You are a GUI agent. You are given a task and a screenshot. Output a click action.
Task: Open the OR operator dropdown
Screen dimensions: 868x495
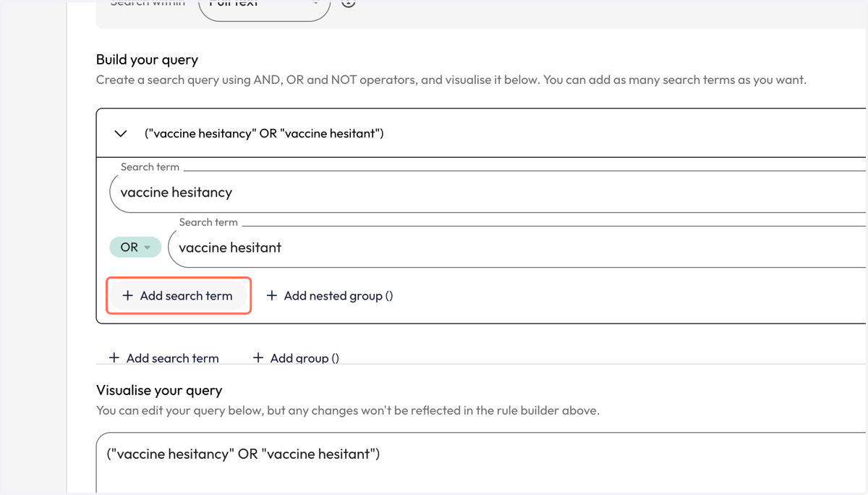click(135, 247)
